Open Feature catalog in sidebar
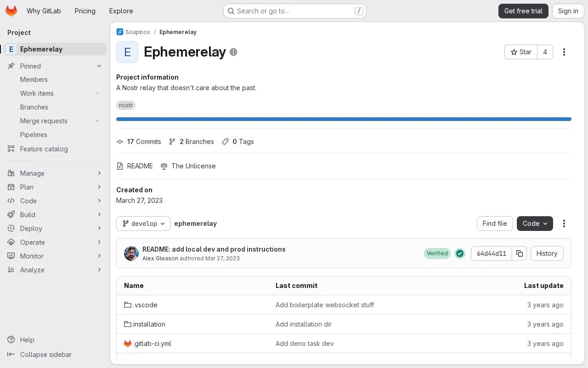This screenshot has width=588, height=368. [55, 149]
